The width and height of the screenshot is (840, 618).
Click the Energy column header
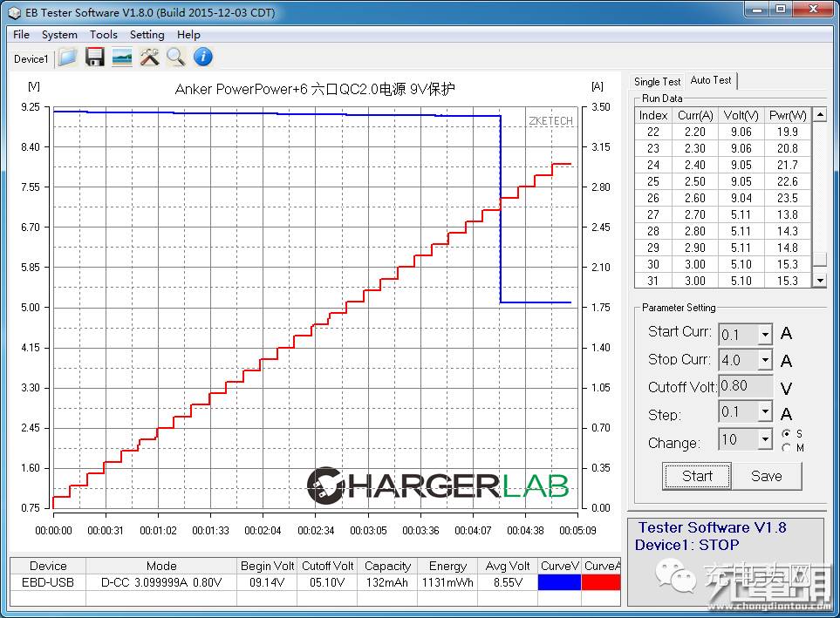pos(447,566)
